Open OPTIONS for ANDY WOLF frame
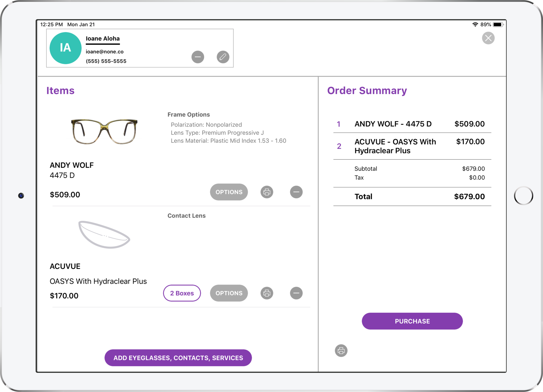543x392 pixels. (x=229, y=192)
